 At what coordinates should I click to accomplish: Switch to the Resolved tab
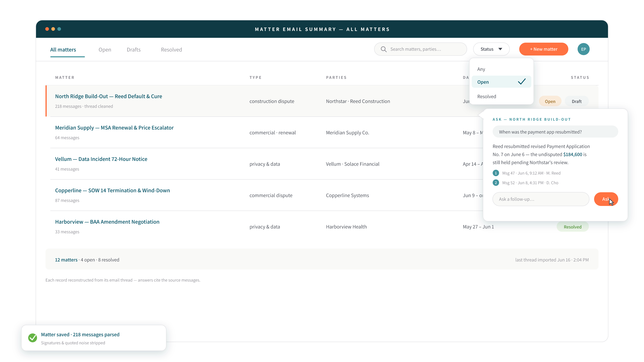171,49
